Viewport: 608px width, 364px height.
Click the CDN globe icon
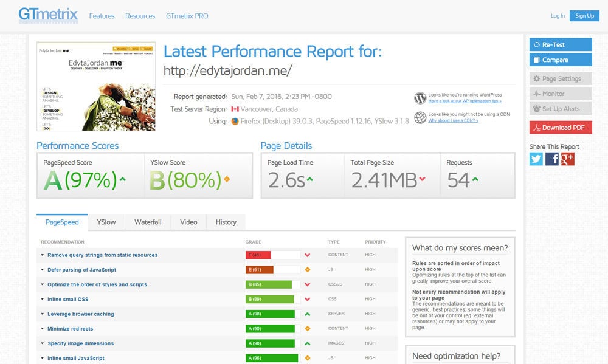point(419,116)
